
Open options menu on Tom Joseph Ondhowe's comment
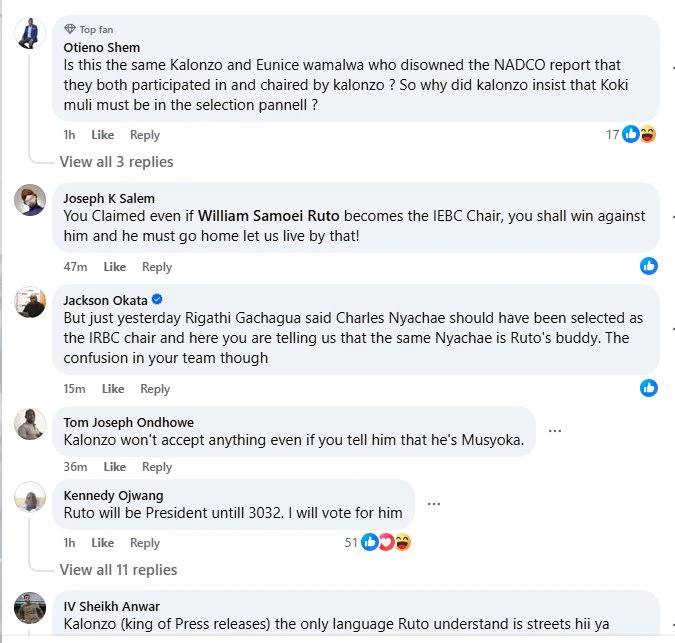[555, 431]
